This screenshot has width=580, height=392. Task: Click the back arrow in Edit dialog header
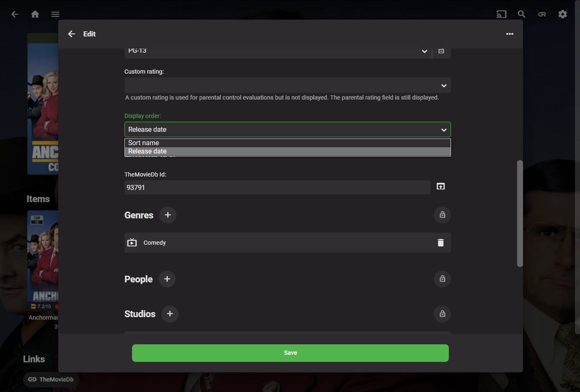(72, 34)
